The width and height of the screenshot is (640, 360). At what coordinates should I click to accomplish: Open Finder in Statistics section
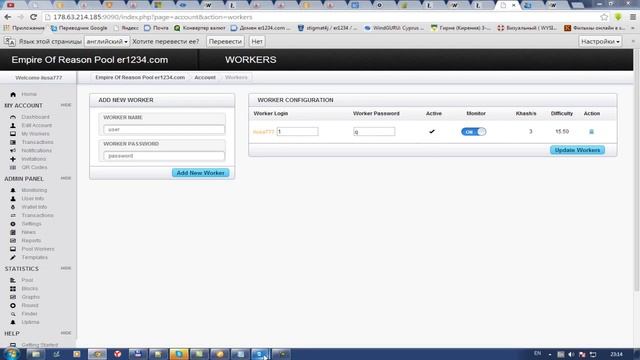point(29,314)
